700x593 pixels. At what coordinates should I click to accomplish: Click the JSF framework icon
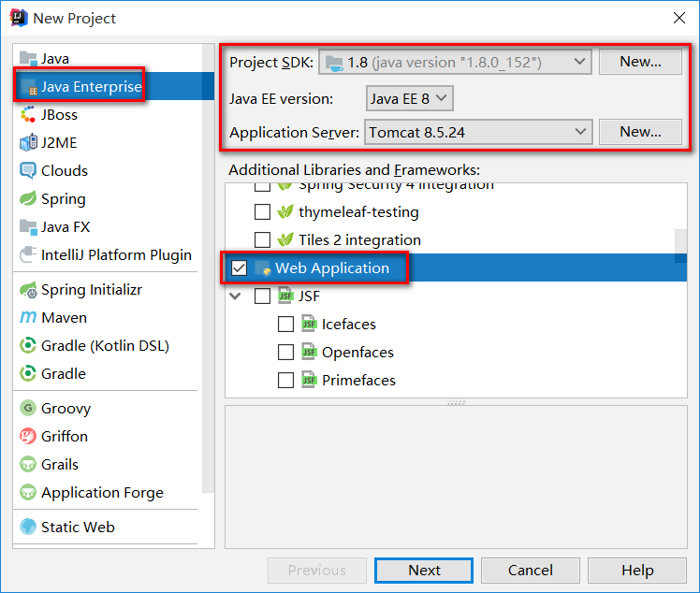(285, 296)
